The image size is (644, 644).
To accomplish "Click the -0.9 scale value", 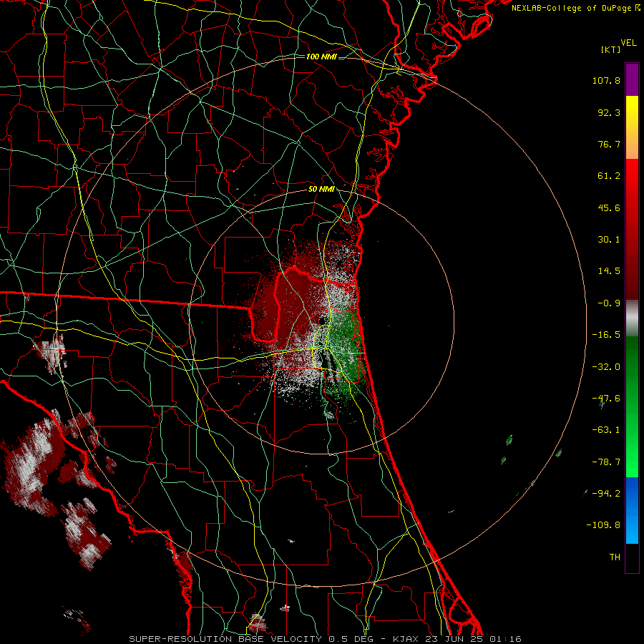I will tap(609, 303).
